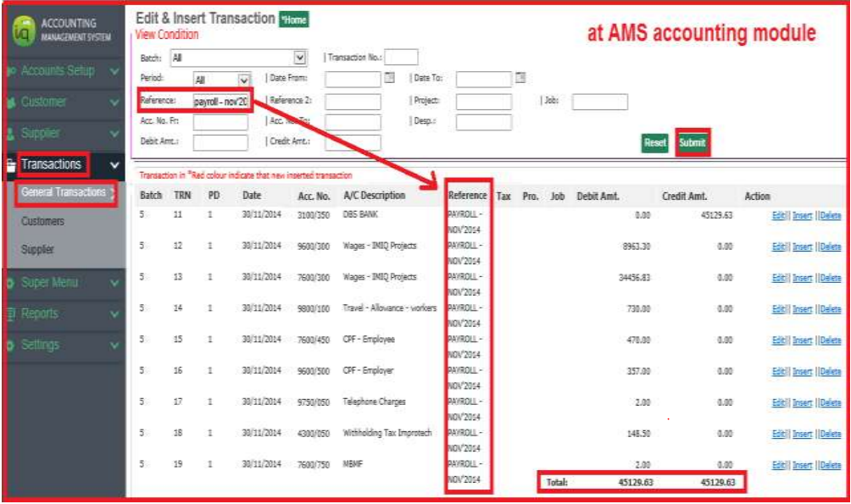851x504 pixels.
Task: Expand the Accounts Setup chevron
Action: tap(114, 71)
